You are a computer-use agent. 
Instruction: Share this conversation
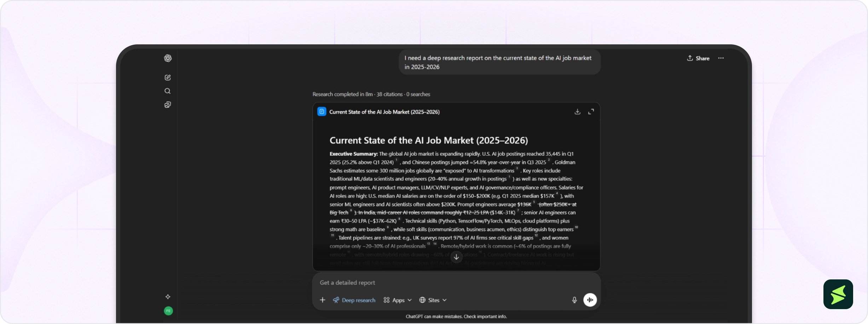click(698, 58)
